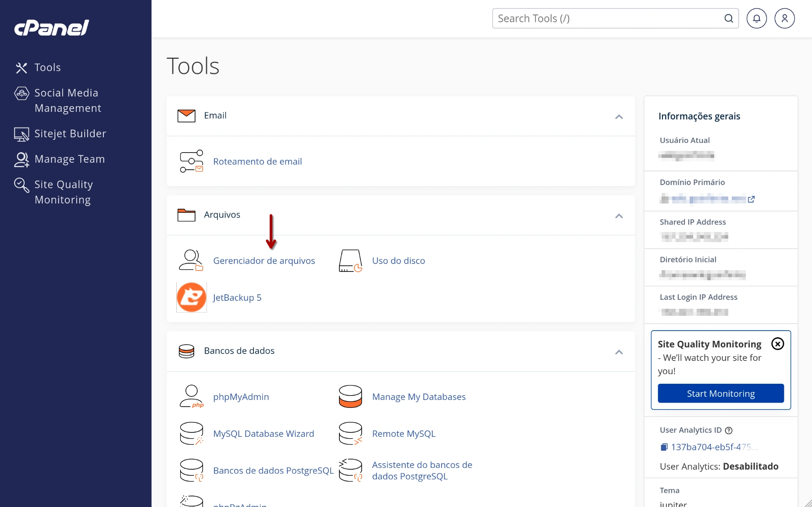Click the Start Monitoring button
This screenshot has height=507, width=812.
[720, 393]
